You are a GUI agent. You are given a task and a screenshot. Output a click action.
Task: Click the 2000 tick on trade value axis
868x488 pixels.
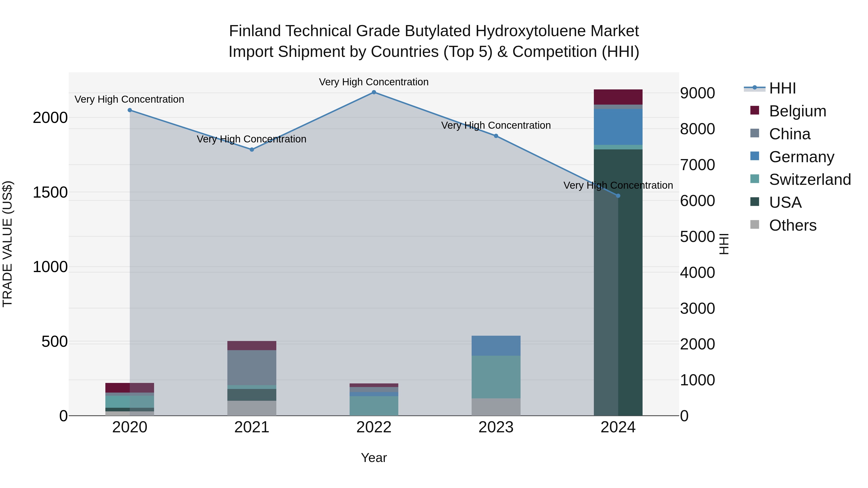(x=50, y=118)
